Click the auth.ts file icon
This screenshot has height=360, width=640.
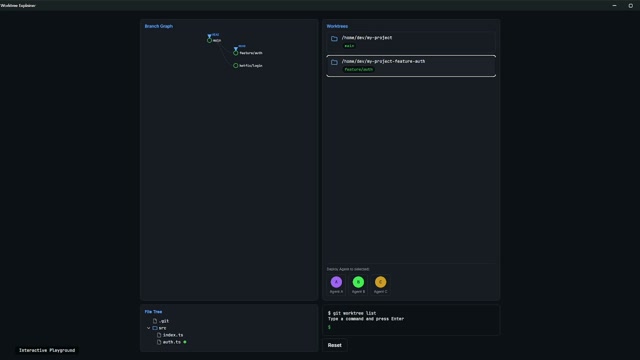[159, 342]
